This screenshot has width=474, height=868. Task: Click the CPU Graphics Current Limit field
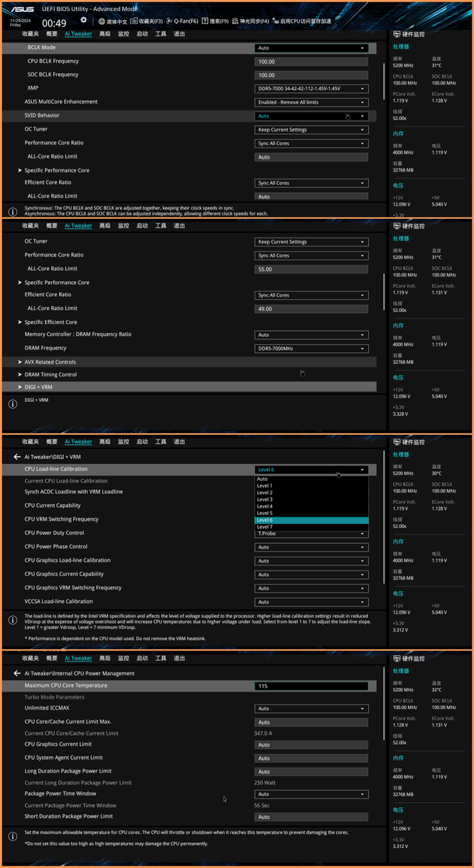coord(311,745)
